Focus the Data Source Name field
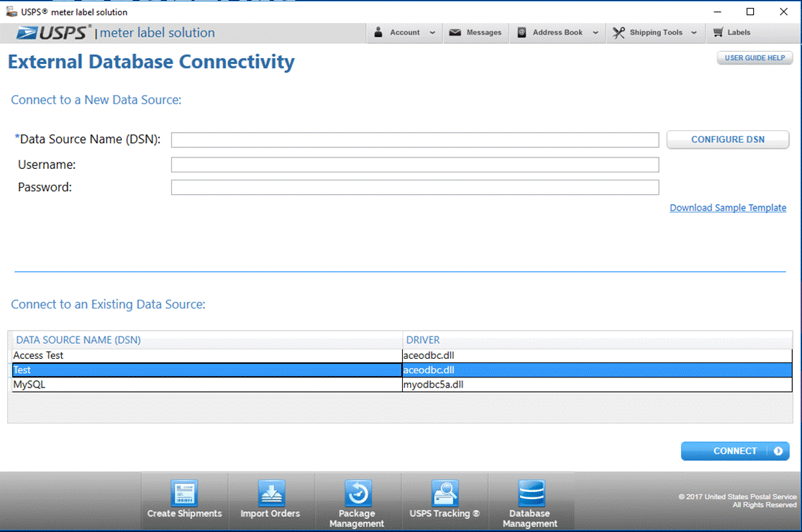The image size is (802, 532). (x=415, y=140)
